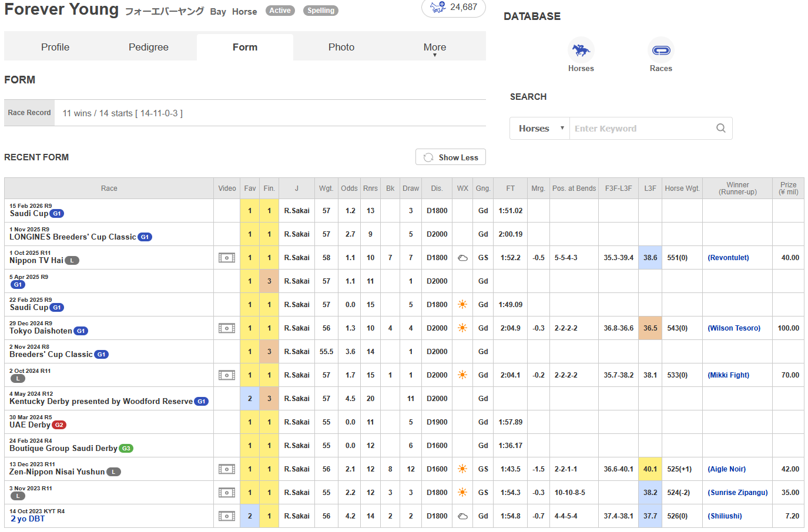
Task: Open runner-up Shiliushi's page
Action: (x=725, y=516)
